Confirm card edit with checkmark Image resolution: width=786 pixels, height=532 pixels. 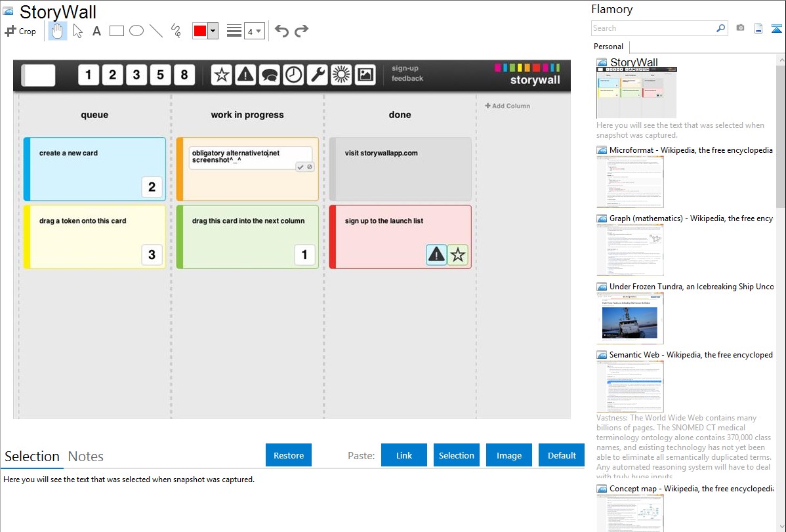(x=300, y=167)
